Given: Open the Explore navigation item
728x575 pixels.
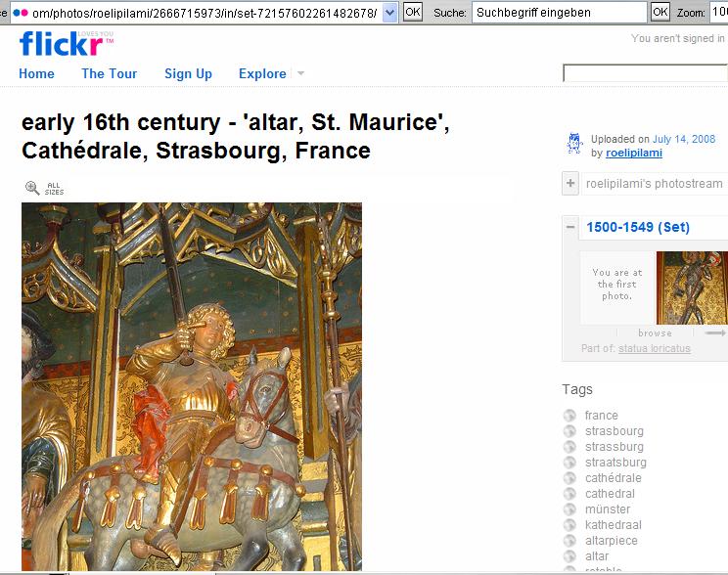Looking at the screenshot, I should (262, 73).
